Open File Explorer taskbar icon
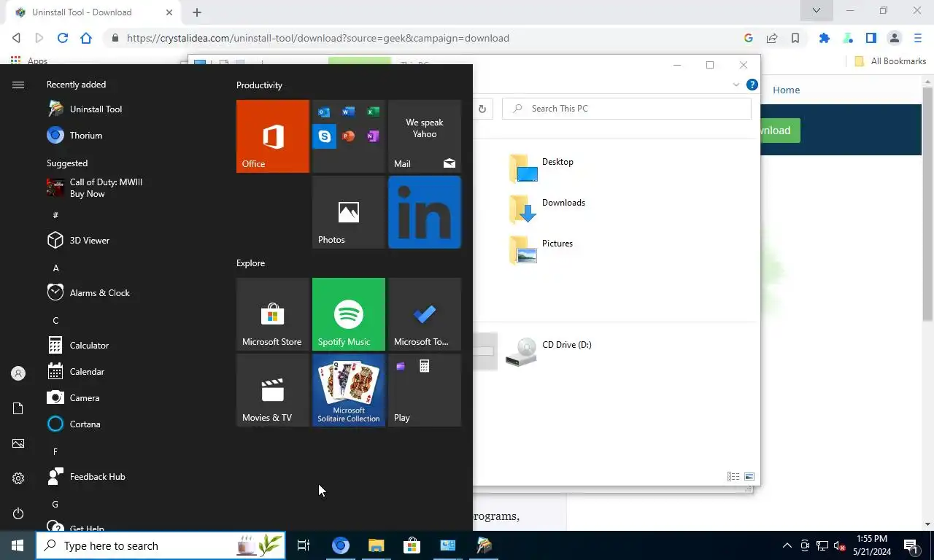934x560 pixels. pos(376,545)
